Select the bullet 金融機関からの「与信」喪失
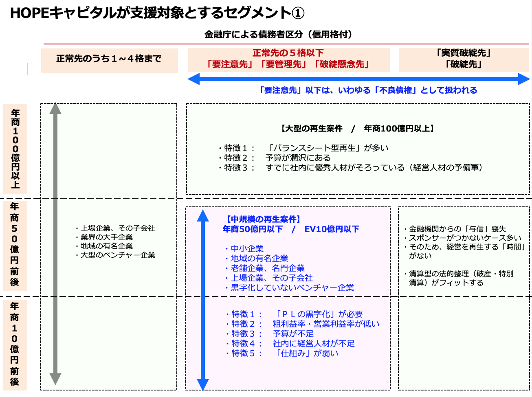Image resolution: width=532 pixels, height=397 pixels. (x=455, y=229)
